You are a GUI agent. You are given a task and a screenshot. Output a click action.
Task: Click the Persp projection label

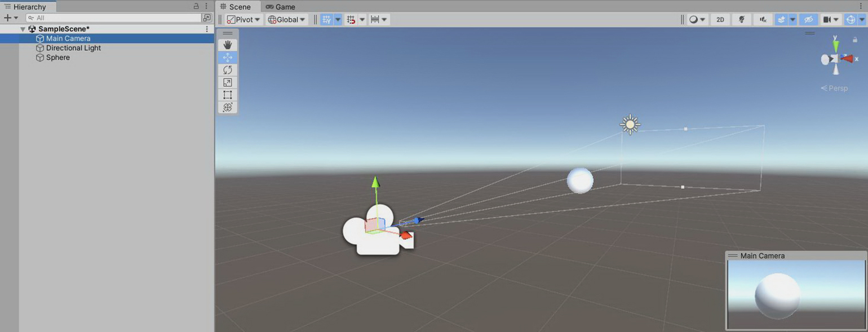[838, 88]
